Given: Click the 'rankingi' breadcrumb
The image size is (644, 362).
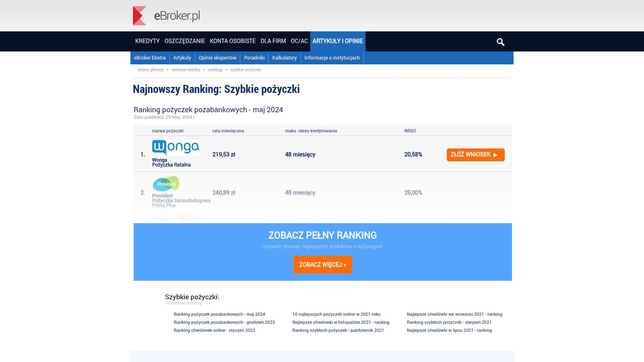Looking at the screenshot, I should [215, 70].
